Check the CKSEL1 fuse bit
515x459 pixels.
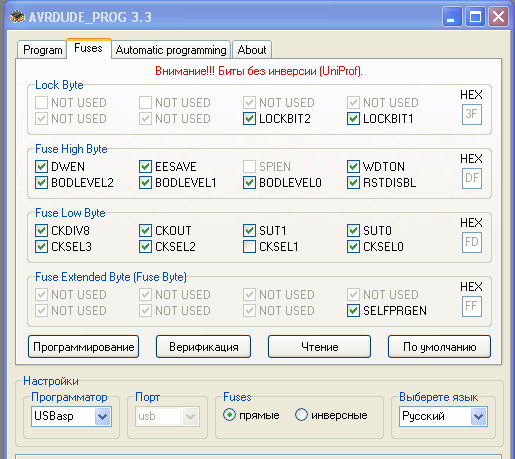pyautogui.click(x=249, y=247)
